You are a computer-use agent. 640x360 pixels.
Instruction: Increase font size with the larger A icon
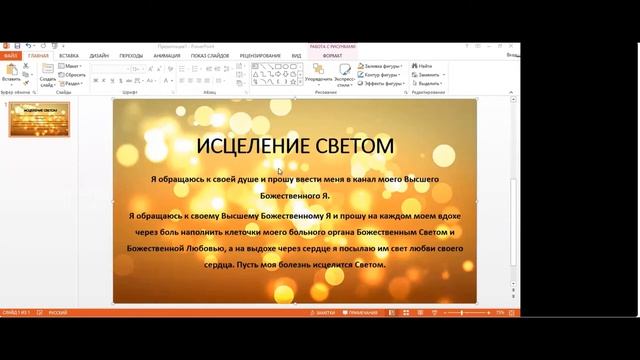151,69
